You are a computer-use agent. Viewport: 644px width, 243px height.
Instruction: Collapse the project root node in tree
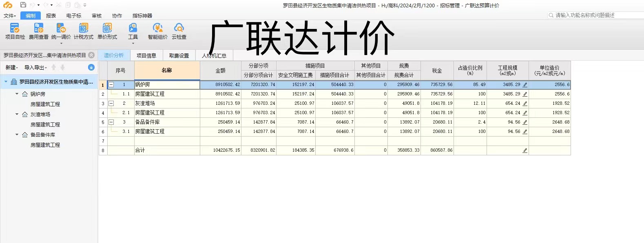click(x=6, y=82)
